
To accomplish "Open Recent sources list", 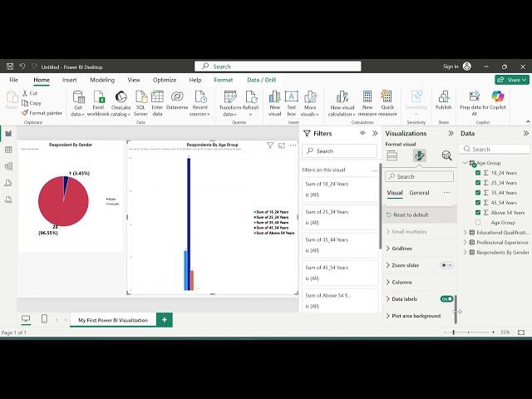I will [199, 103].
